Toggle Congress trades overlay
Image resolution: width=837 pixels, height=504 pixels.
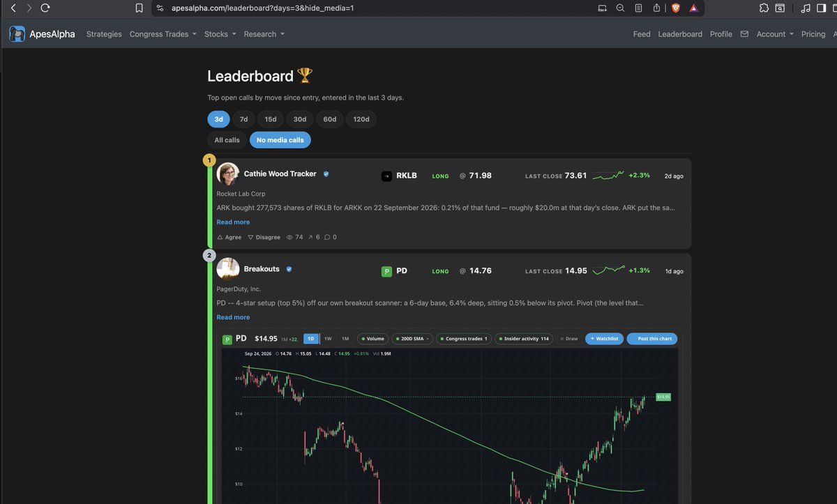(463, 339)
